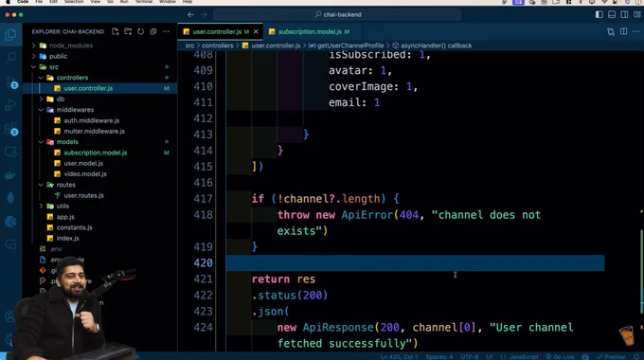
Task: Collapse all folders in Explorer
Action: [153, 31]
